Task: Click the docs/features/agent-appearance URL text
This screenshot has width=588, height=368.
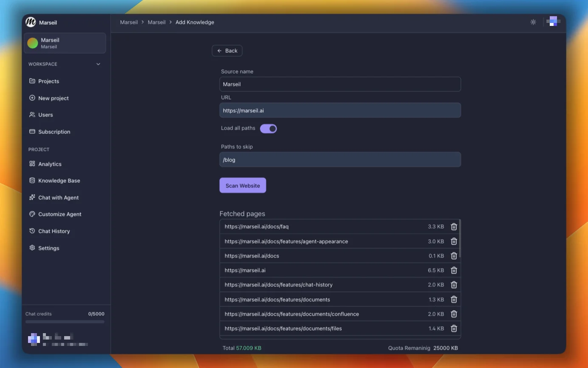Action: click(286, 241)
